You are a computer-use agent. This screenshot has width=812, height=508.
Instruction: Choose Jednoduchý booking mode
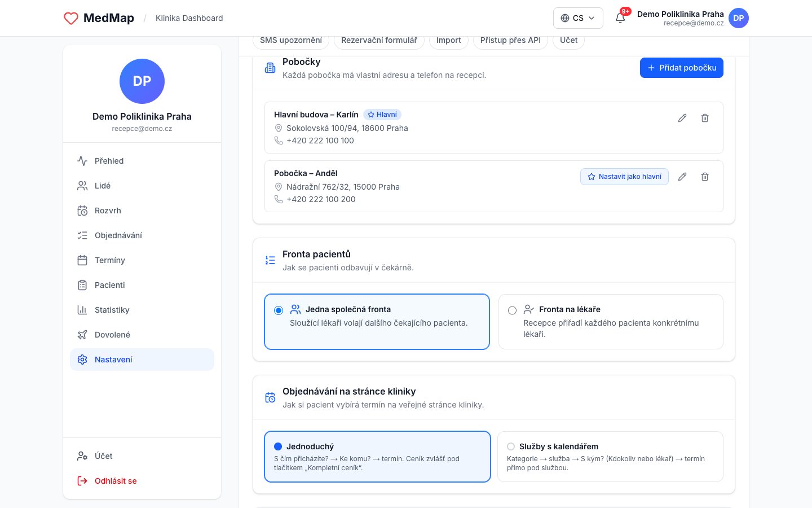(x=377, y=457)
